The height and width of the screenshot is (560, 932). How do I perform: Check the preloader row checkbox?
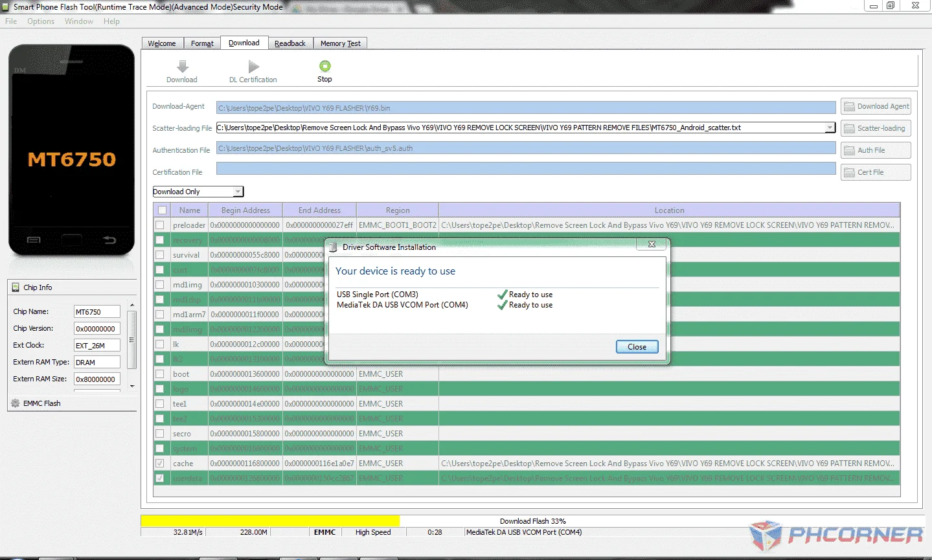coord(159,225)
